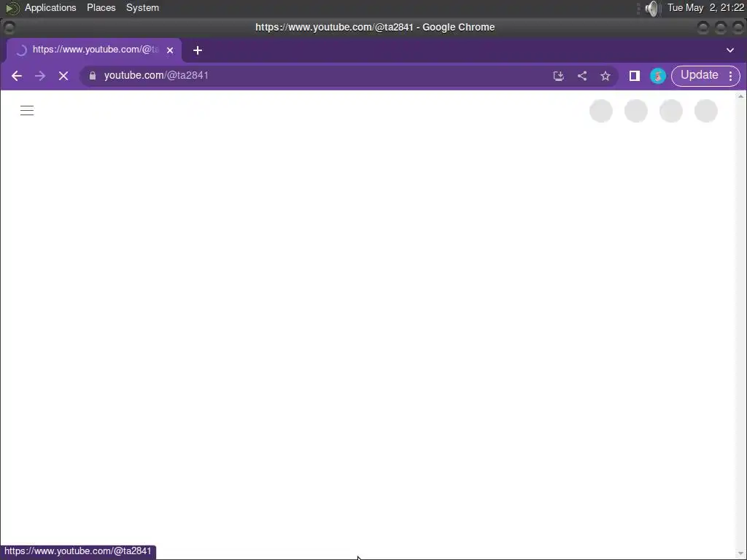Close the youtube.com/@ta2841 tab

pyautogui.click(x=170, y=50)
